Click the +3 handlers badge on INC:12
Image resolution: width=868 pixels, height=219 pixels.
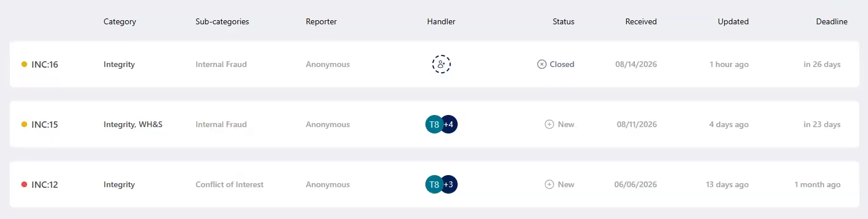pos(449,184)
